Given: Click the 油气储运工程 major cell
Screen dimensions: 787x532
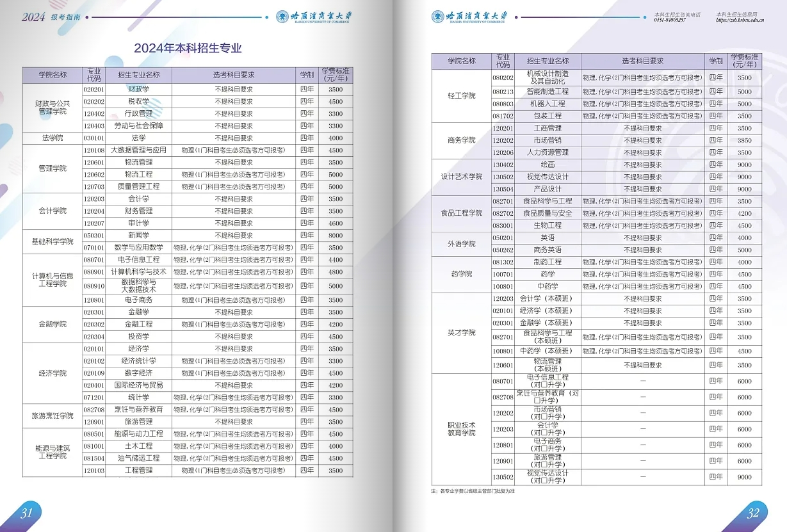Looking at the screenshot, I should (138, 458).
